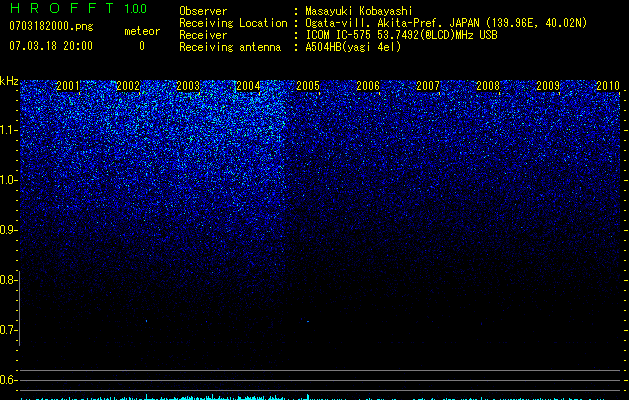The image size is (629, 400).
Task: Click the 2004 time marker
Action: click(x=248, y=86)
